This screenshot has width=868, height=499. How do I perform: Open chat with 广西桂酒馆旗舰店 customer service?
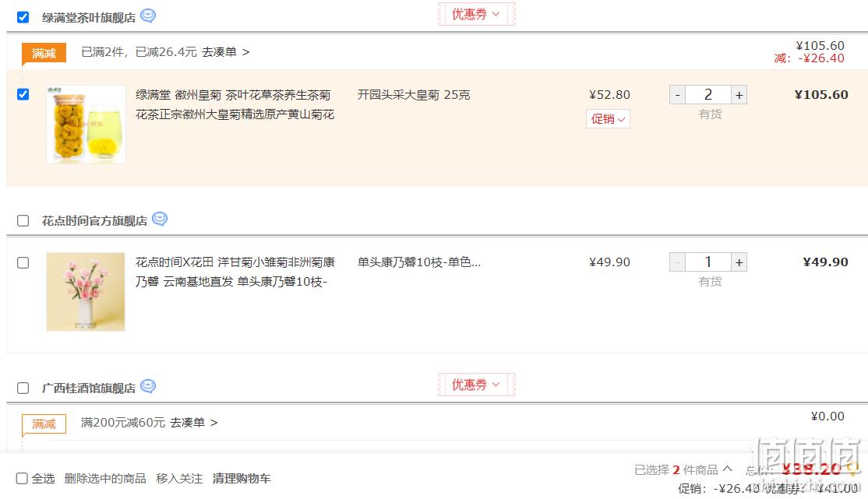(x=148, y=386)
